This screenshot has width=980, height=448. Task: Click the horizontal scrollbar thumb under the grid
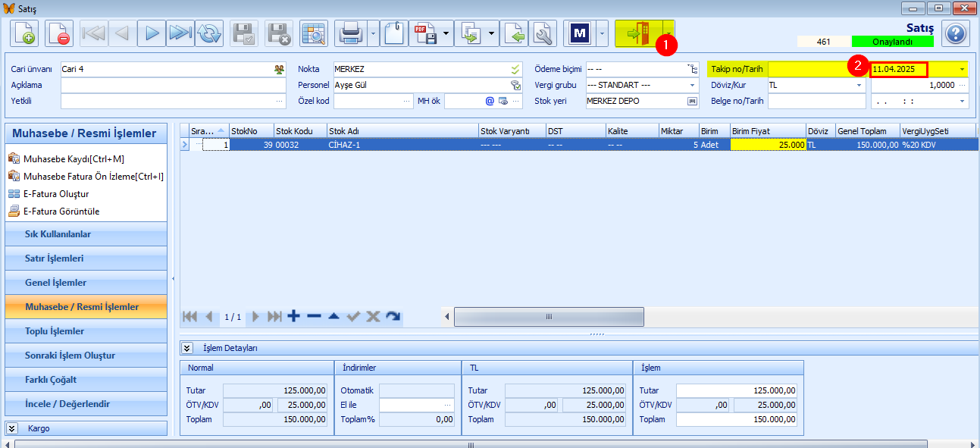pyautogui.click(x=549, y=316)
